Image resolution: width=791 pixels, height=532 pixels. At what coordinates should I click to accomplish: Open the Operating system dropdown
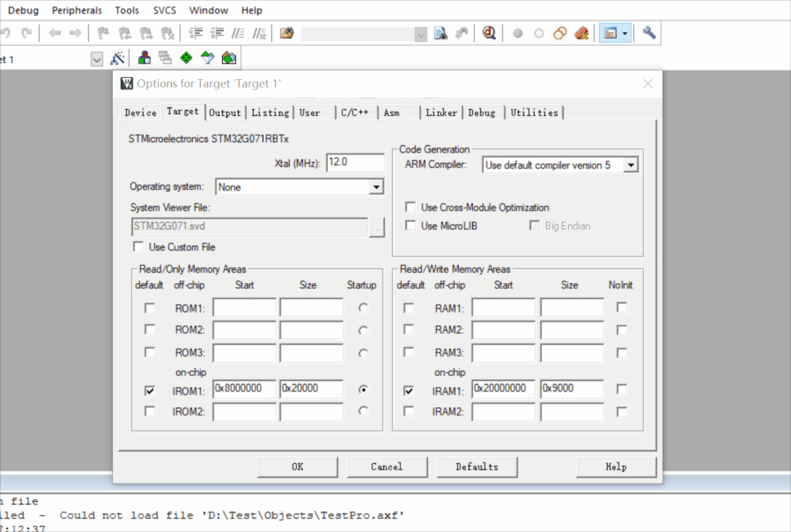[376, 187]
